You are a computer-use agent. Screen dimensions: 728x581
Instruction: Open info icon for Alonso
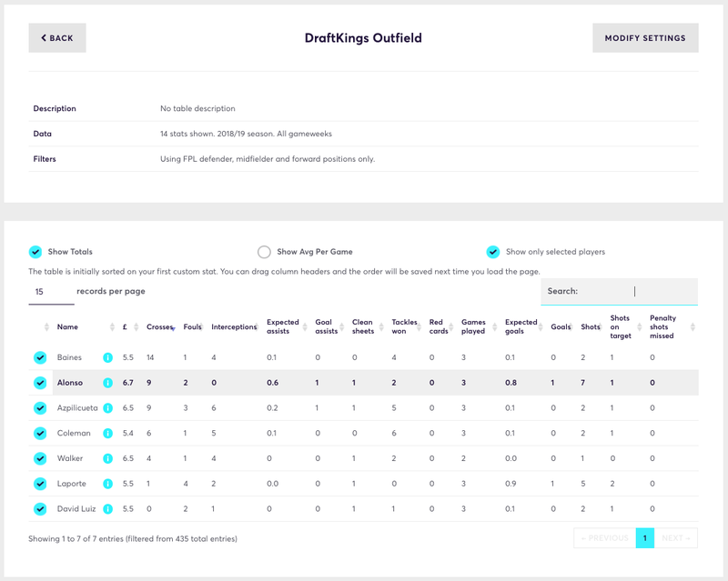click(x=107, y=383)
